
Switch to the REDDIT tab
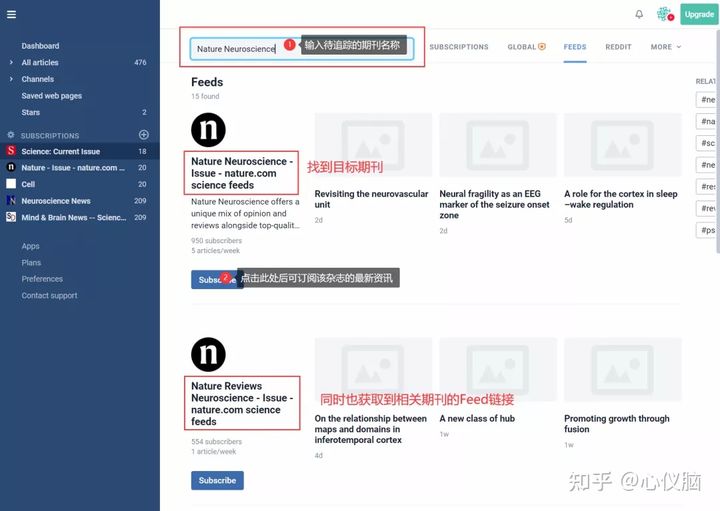click(618, 47)
